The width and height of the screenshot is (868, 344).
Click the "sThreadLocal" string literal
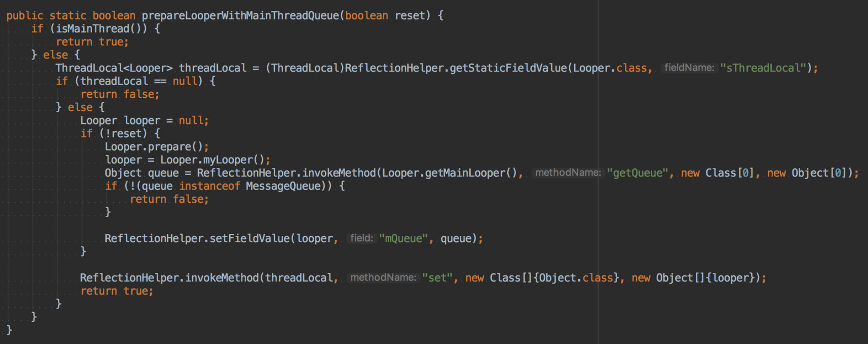pyautogui.click(x=764, y=68)
